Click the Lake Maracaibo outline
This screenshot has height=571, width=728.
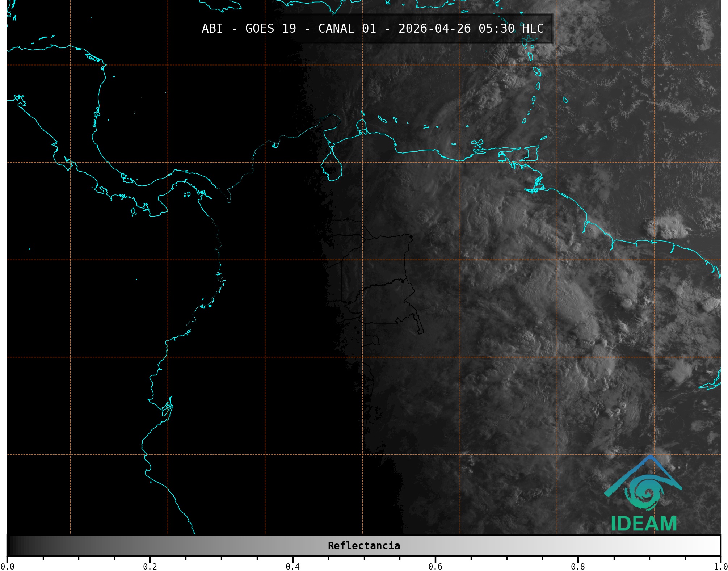pyautogui.click(x=331, y=167)
